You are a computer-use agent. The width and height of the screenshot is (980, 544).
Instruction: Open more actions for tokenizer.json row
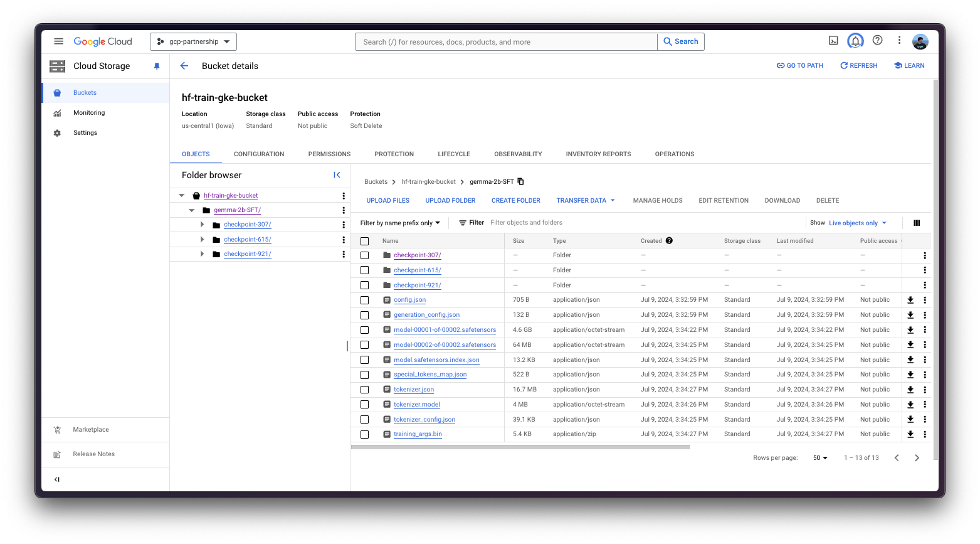[x=925, y=390]
